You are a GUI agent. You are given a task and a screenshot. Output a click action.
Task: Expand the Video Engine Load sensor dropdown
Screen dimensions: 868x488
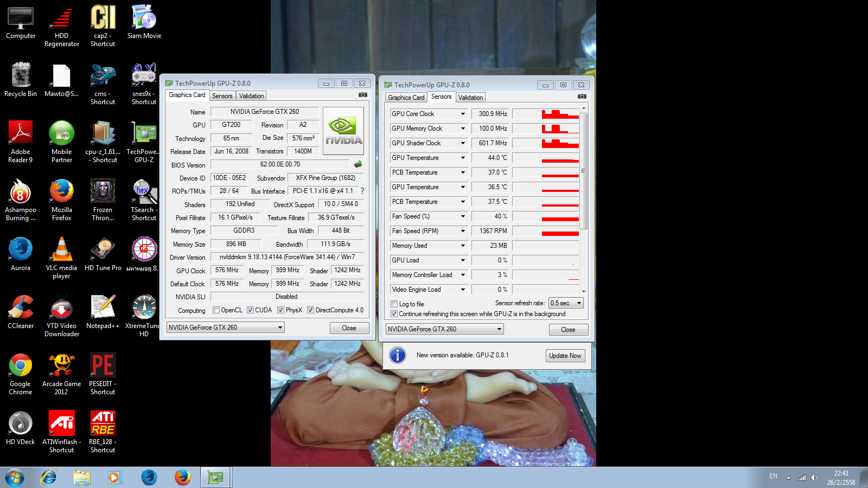coord(463,290)
